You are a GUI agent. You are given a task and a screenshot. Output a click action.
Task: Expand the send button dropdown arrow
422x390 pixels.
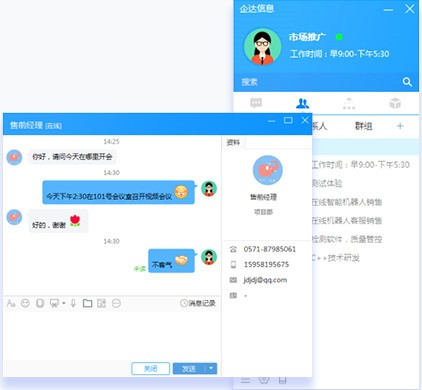click(x=211, y=368)
